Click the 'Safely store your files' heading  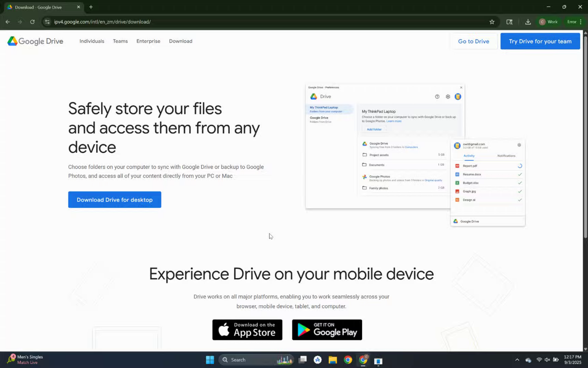point(164,128)
